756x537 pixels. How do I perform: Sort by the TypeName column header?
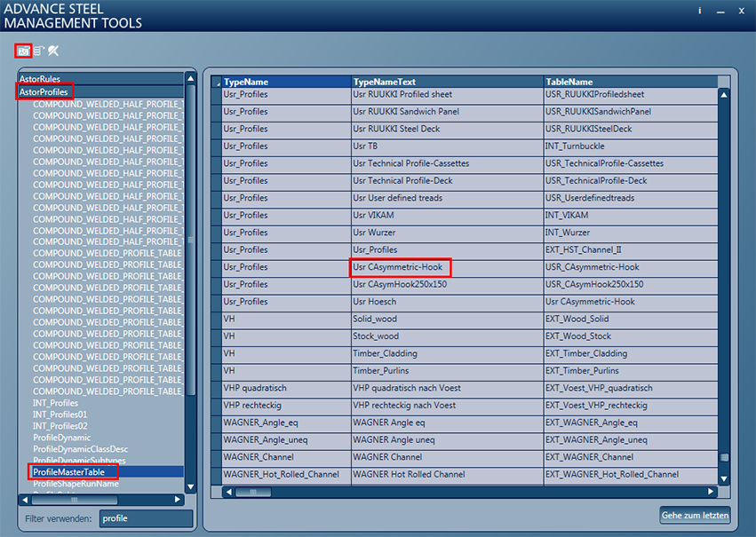point(286,82)
